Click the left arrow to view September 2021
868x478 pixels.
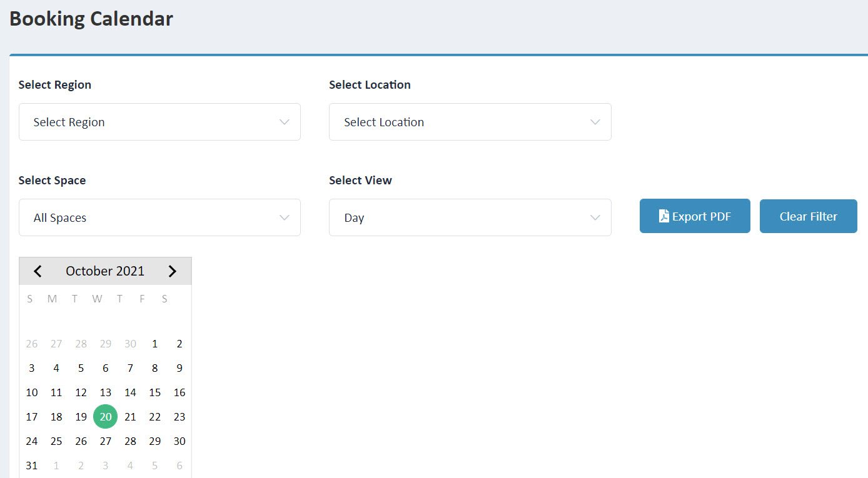pos(38,271)
